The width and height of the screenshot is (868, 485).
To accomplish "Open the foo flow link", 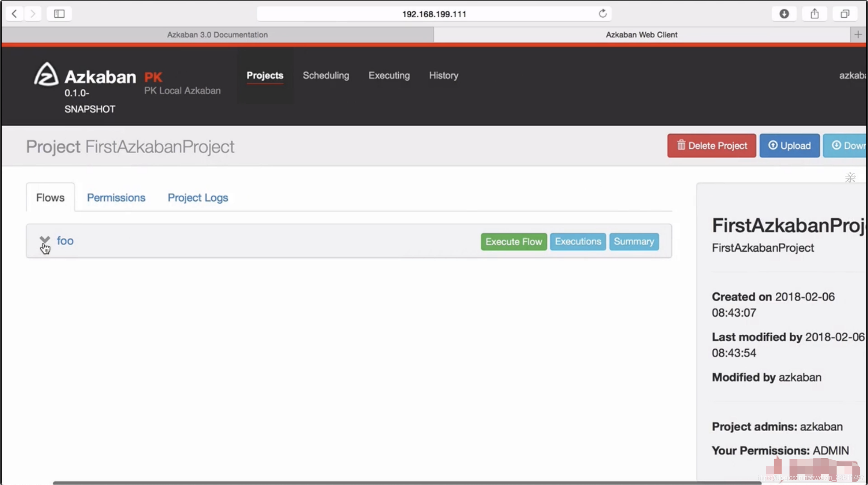I will tap(65, 241).
